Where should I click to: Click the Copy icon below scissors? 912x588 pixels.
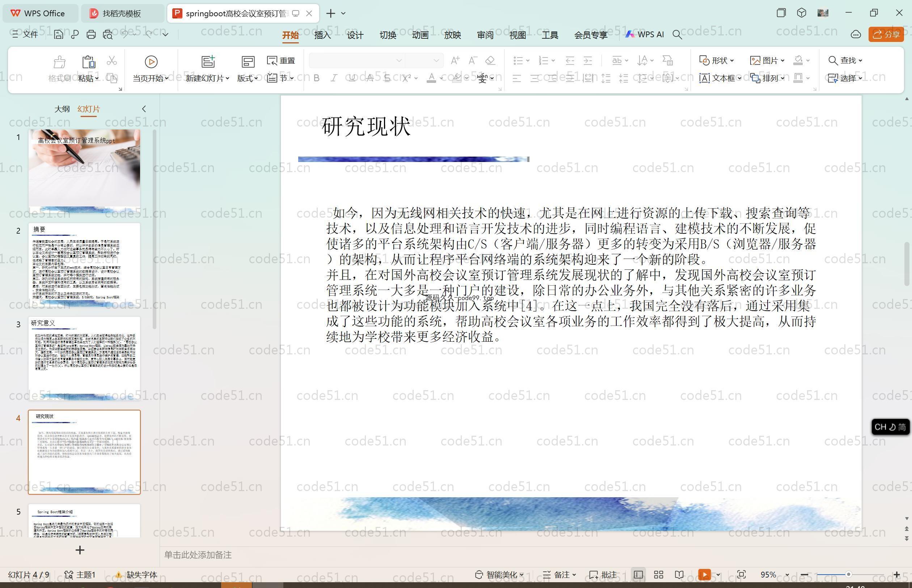[111, 78]
